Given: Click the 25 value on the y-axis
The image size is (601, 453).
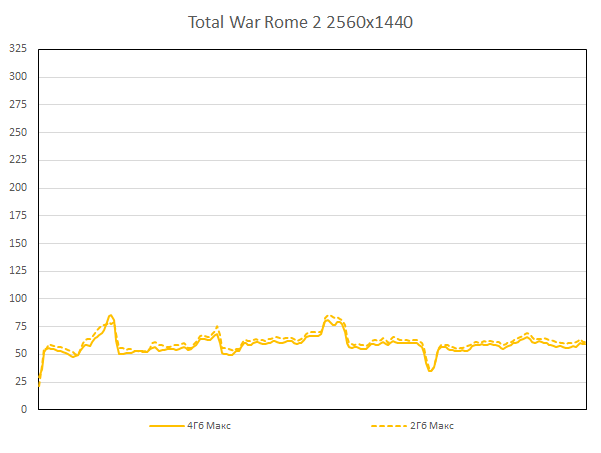Looking at the screenshot, I should pos(20,381).
